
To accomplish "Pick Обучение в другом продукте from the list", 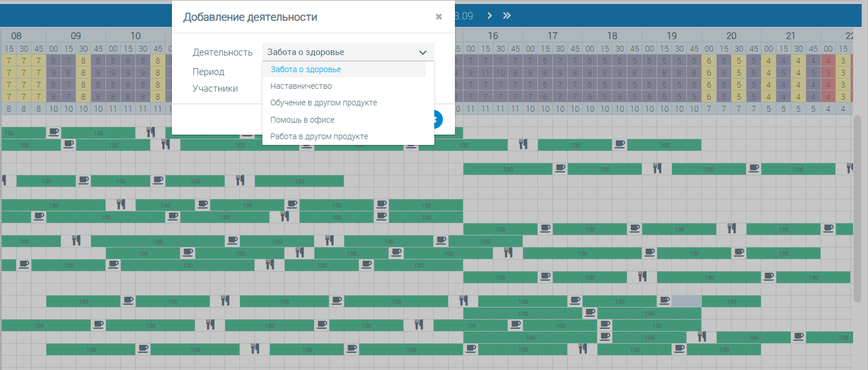I will click(x=323, y=103).
